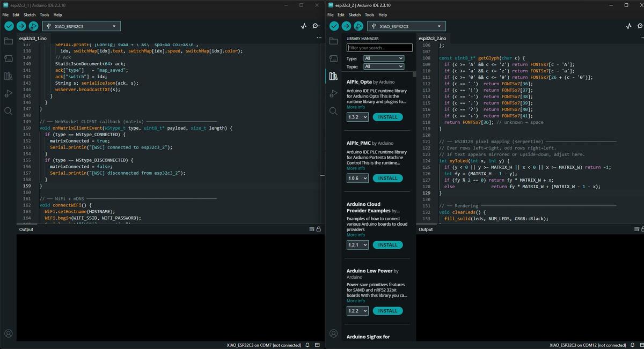Screen dimensions: 644x349
Task: Open Search icon in esp32c3_1 sidebar
Action: pos(8,111)
